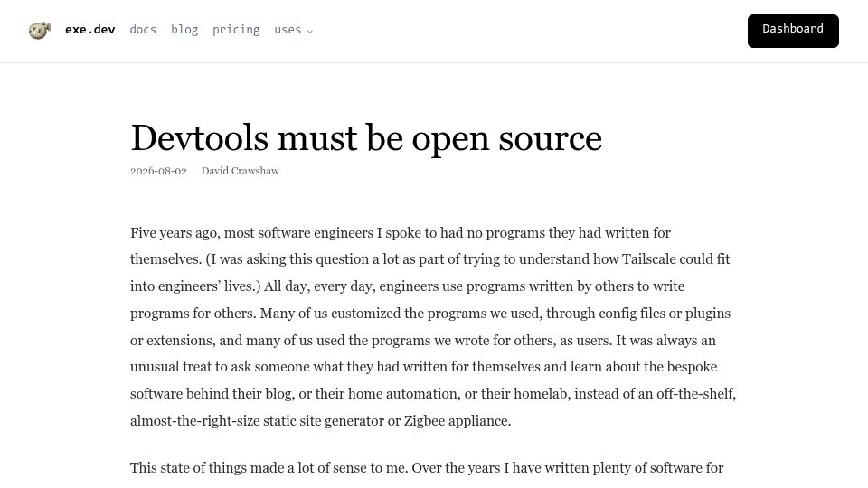Open the exe.dev home link

90,29
